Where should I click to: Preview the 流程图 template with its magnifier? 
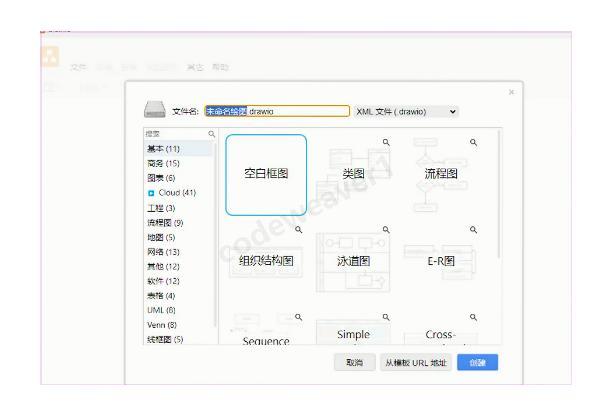point(473,142)
